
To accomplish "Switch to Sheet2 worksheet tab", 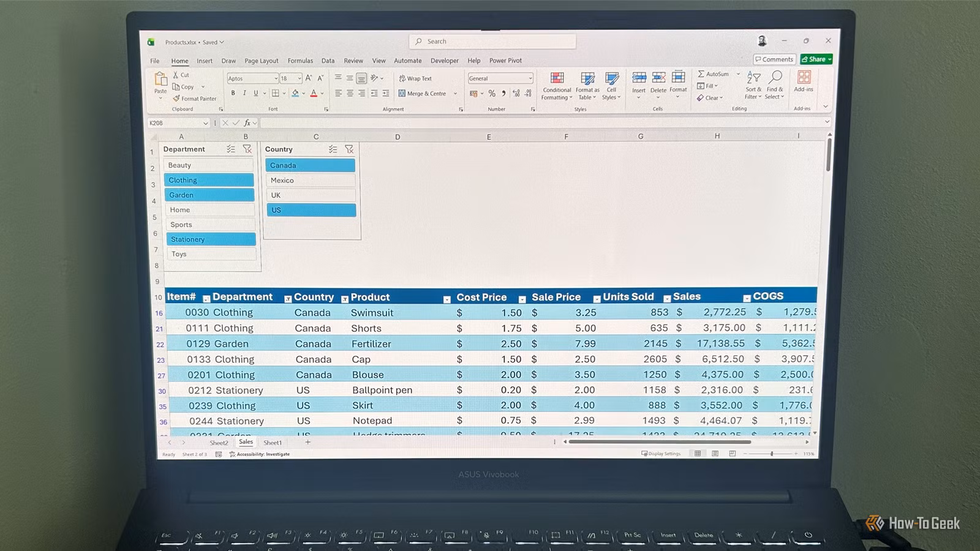I will click(219, 443).
